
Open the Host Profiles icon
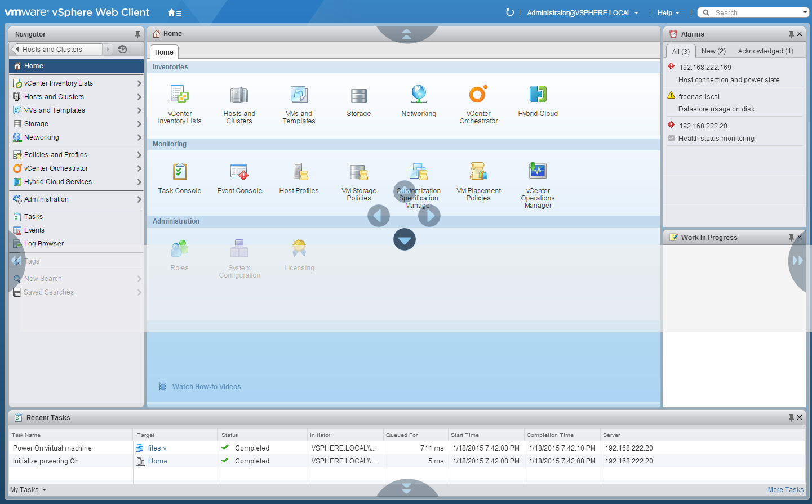(299, 171)
